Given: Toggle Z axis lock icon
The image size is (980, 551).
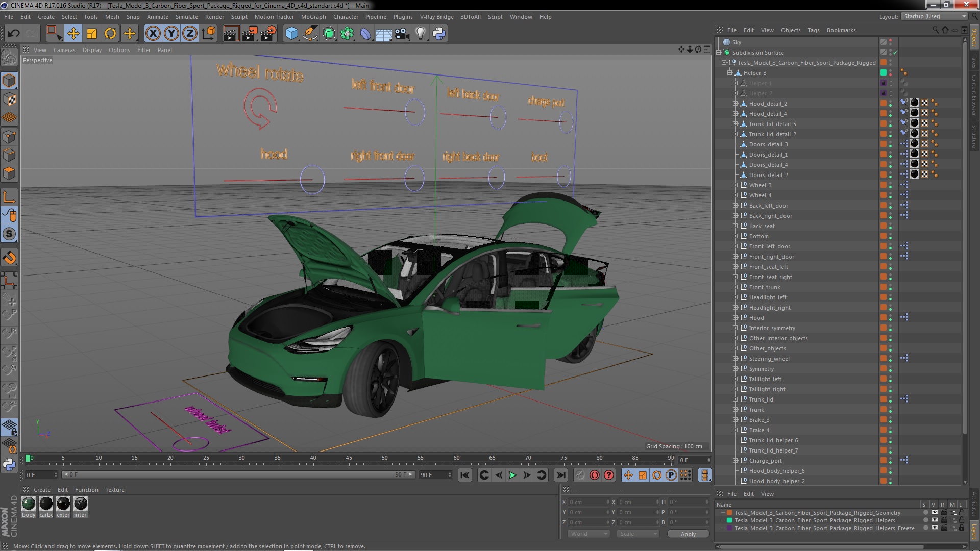Looking at the screenshot, I should click(x=190, y=34).
